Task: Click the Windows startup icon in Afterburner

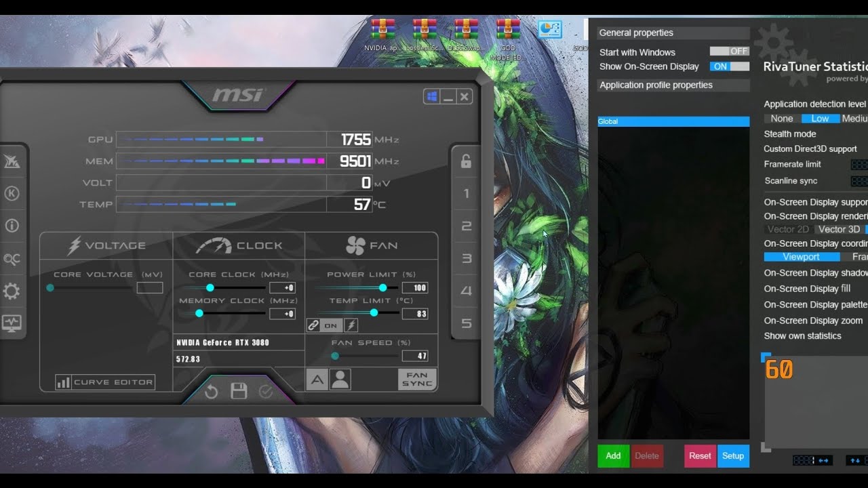Action: [x=431, y=97]
